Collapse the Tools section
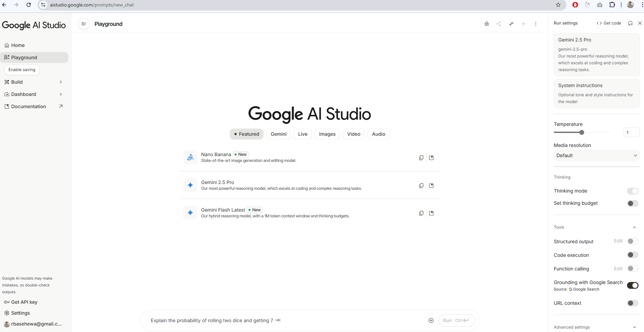Image resolution: width=644 pixels, height=332 pixels. tap(634, 227)
